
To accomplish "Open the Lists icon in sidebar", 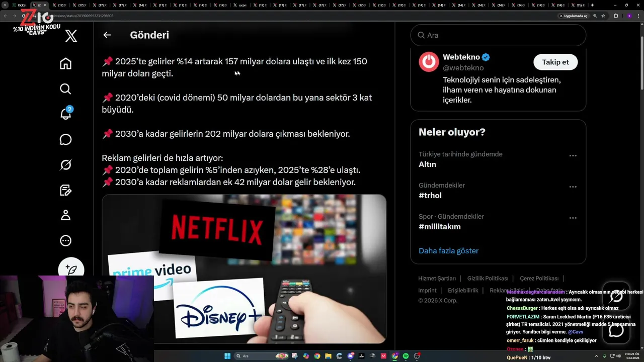I will click(x=65, y=190).
